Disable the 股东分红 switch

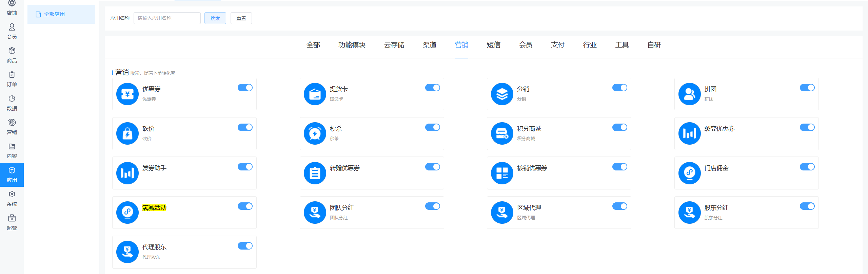[x=807, y=206]
